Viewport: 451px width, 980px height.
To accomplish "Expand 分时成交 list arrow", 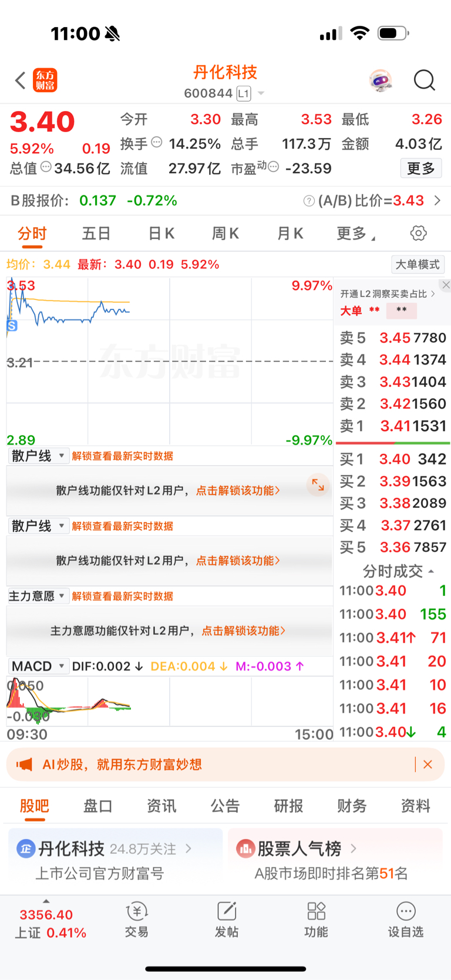I will pyautogui.click(x=432, y=571).
